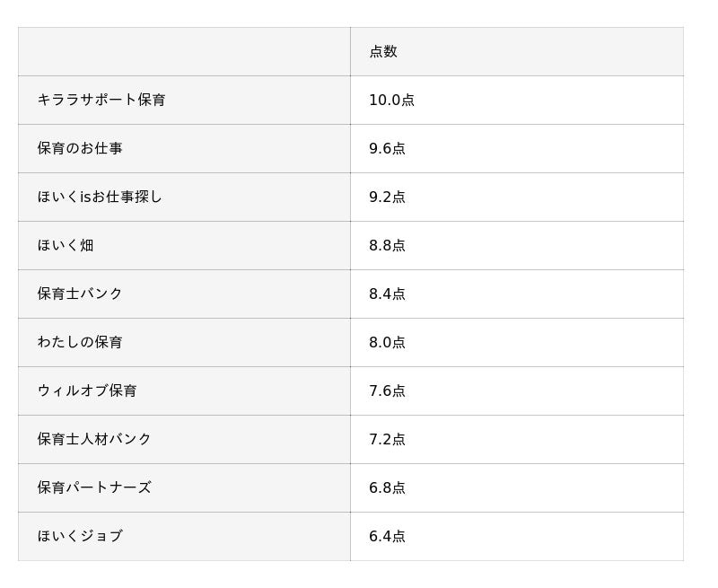718x588 pixels.
Task: Click the 8.0点 score cell
Action: [x=387, y=343]
